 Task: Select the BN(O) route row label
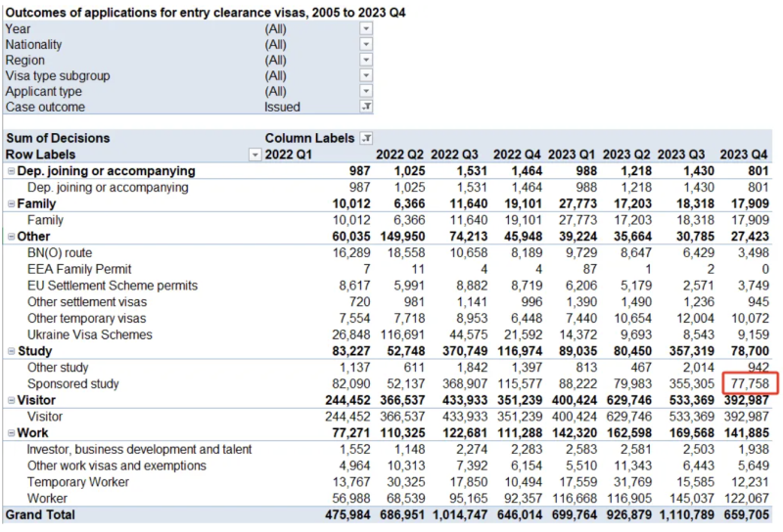click(x=60, y=253)
